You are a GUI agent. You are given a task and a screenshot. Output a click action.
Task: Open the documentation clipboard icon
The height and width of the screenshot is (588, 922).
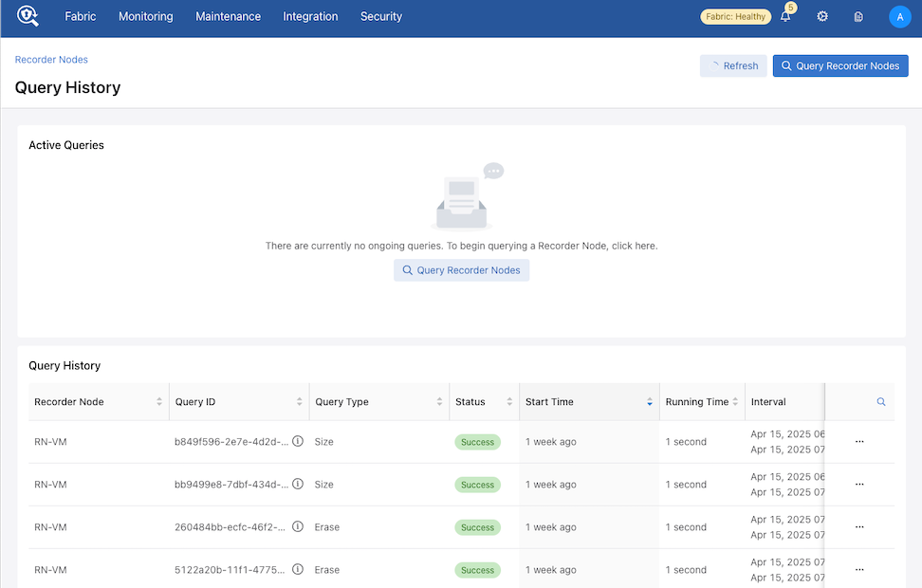(858, 16)
